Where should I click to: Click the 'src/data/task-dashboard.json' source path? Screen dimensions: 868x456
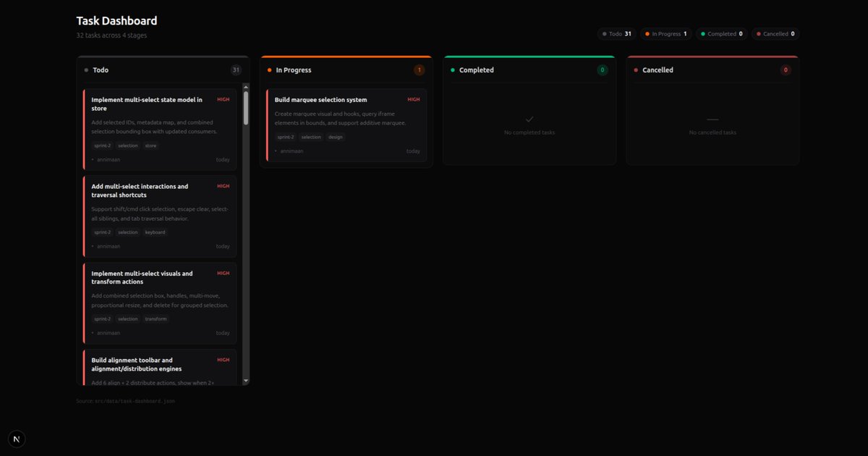[135, 401]
